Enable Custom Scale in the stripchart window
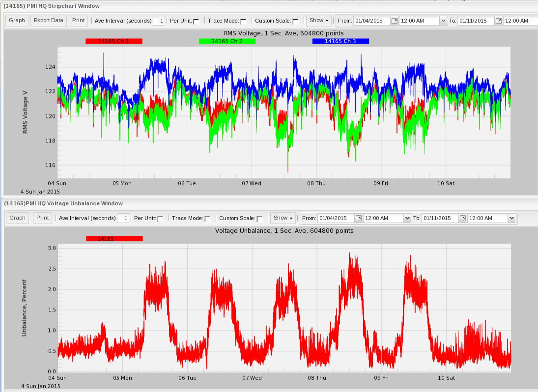Viewport: 538px width, 392px height. click(x=295, y=22)
